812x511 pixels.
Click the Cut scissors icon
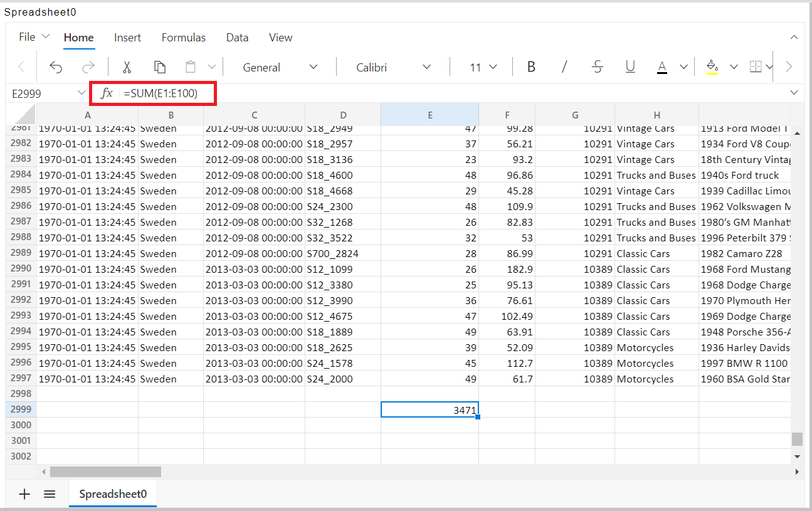click(127, 67)
